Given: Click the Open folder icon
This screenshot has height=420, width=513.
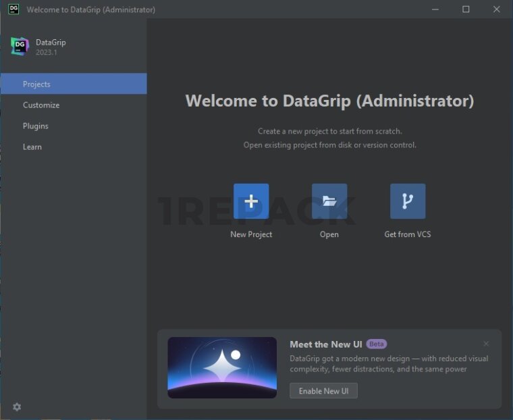Looking at the screenshot, I should [x=329, y=201].
